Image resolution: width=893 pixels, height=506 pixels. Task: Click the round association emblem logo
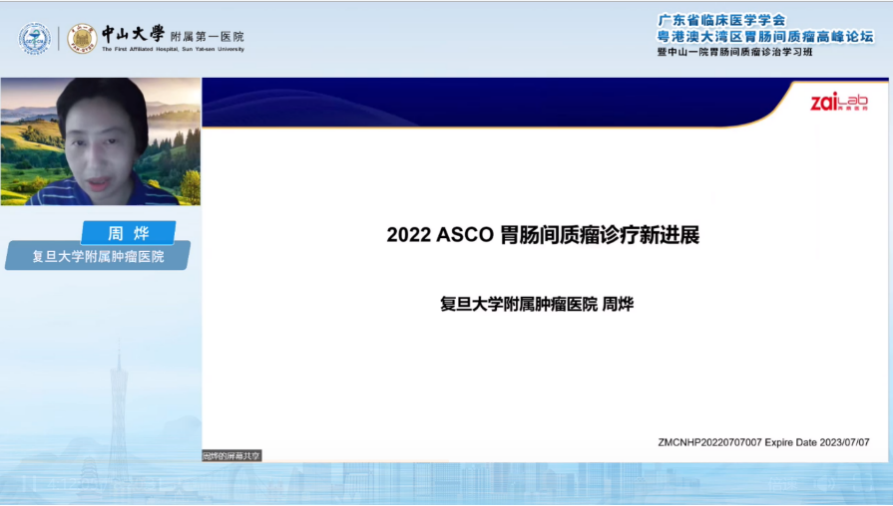34,39
